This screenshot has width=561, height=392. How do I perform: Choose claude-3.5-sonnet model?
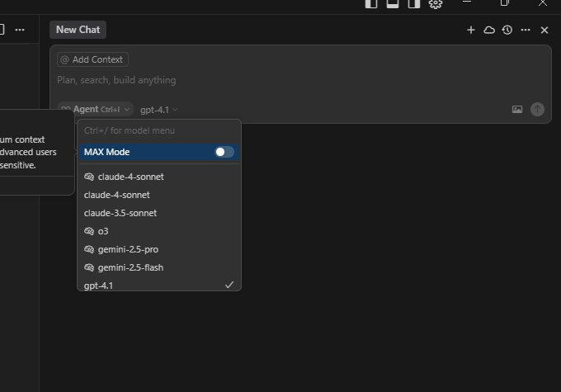(159, 214)
